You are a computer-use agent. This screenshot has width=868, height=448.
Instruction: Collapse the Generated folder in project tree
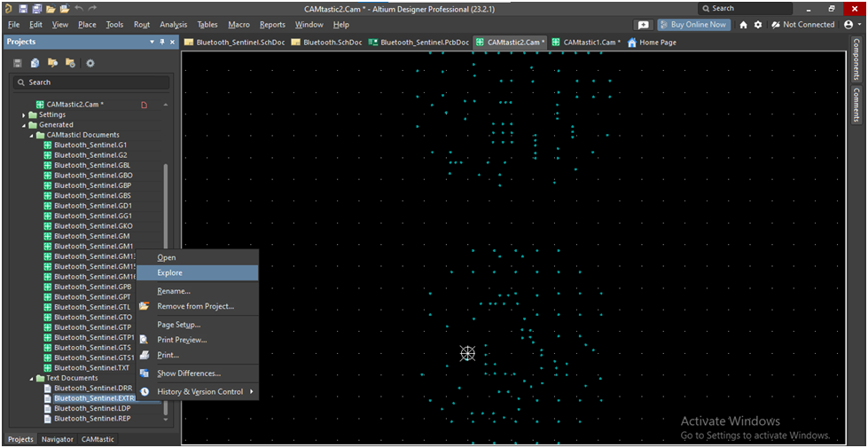(24, 125)
